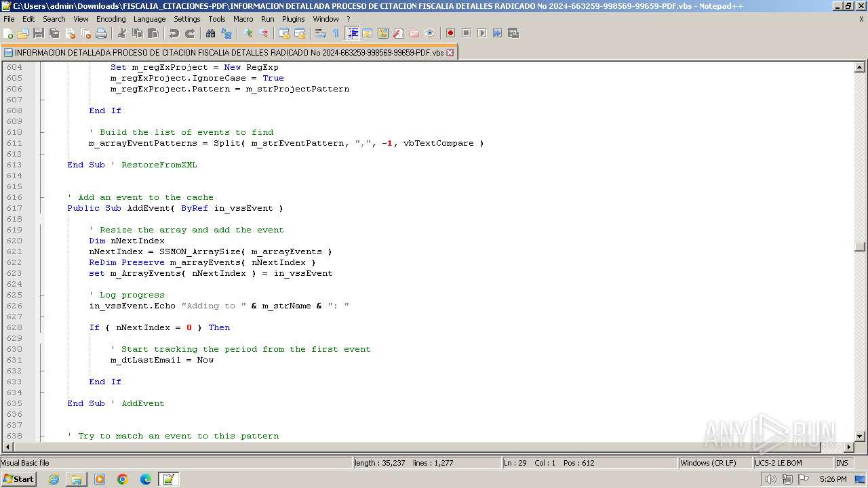Open Find dialog via the binoculars icon
The image size is (868, 488).
pyautogui.click(x=211, y=33)
